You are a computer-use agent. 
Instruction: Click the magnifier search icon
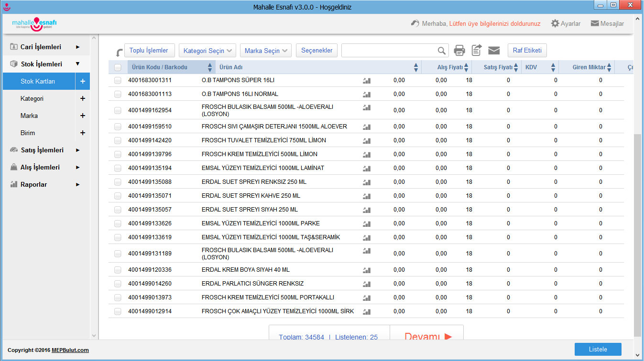(x=441, y=51)
